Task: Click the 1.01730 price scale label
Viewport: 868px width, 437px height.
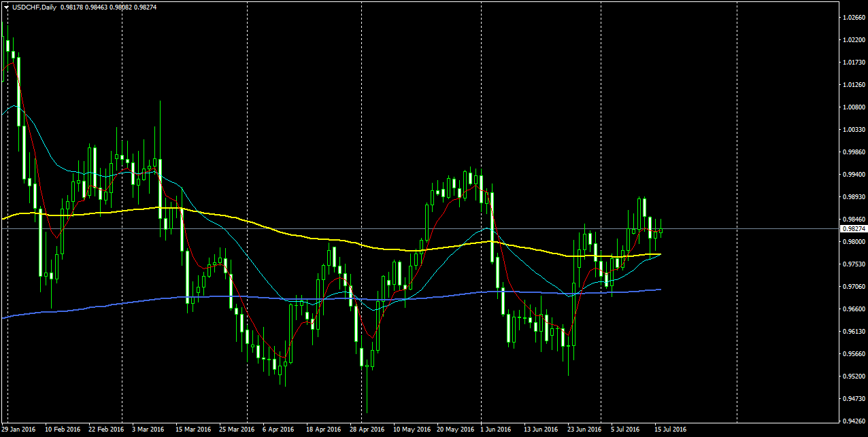Action: [854, 63]
